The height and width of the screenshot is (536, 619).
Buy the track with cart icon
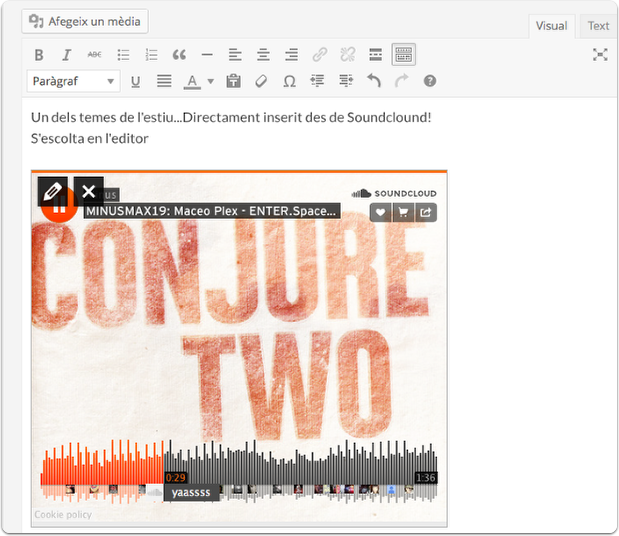tap(403, 212)
